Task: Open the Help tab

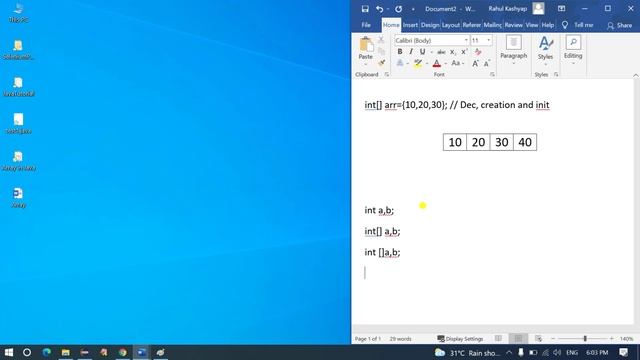Action: [548, 25]
